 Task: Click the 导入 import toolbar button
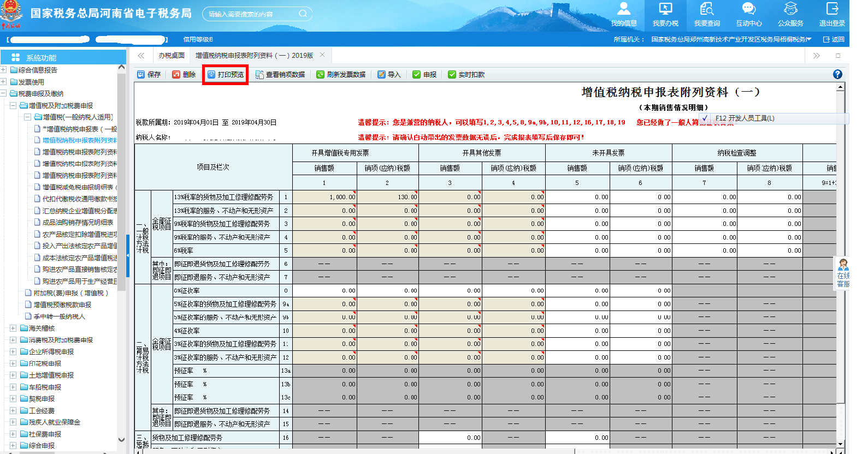pos(389,75)
